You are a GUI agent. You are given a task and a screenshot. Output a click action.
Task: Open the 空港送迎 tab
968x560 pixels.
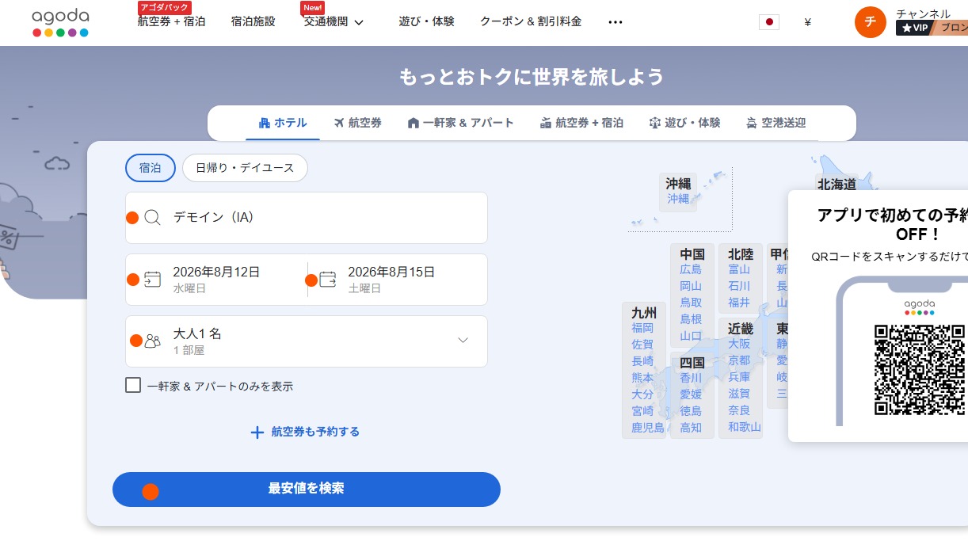776,123
